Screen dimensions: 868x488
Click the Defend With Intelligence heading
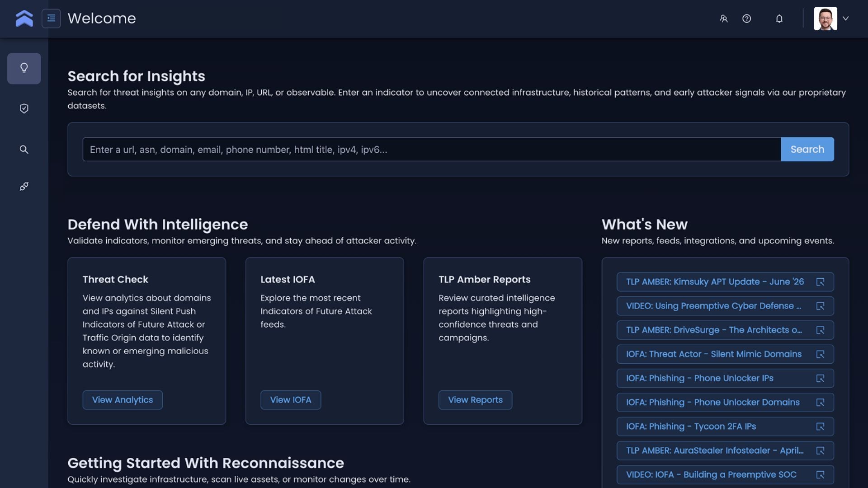pos(158,225)
